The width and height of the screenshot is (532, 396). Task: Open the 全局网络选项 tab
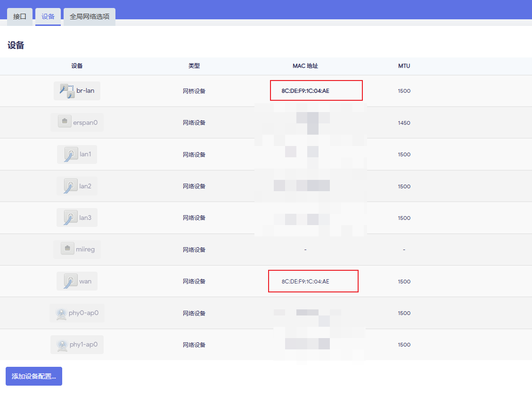click(90, 16)
